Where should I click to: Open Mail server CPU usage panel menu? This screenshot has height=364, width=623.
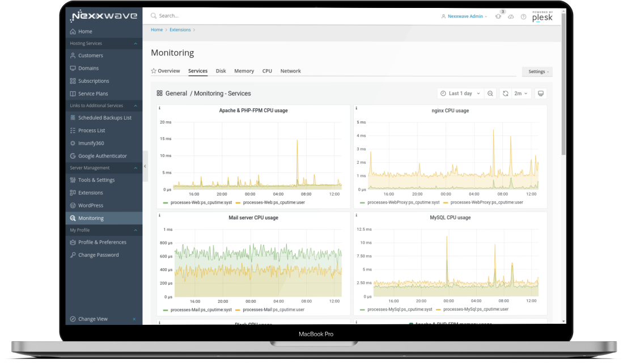(253, 218)
